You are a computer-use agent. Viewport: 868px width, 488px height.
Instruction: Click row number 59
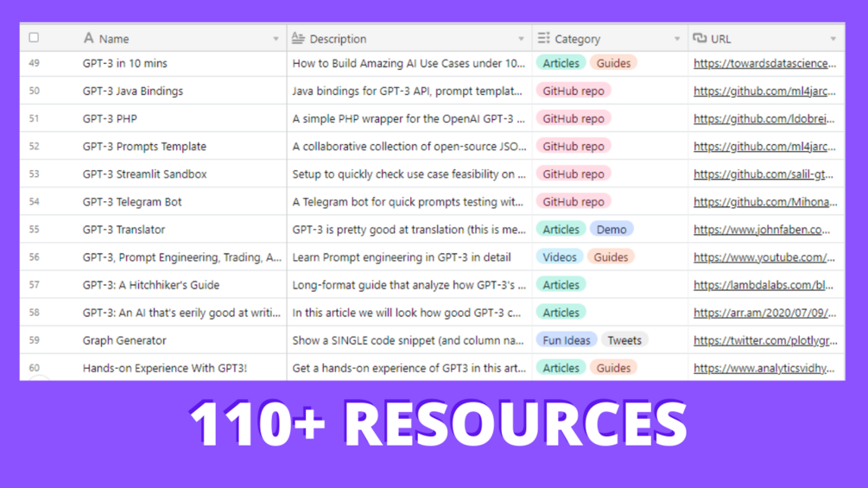35,339
